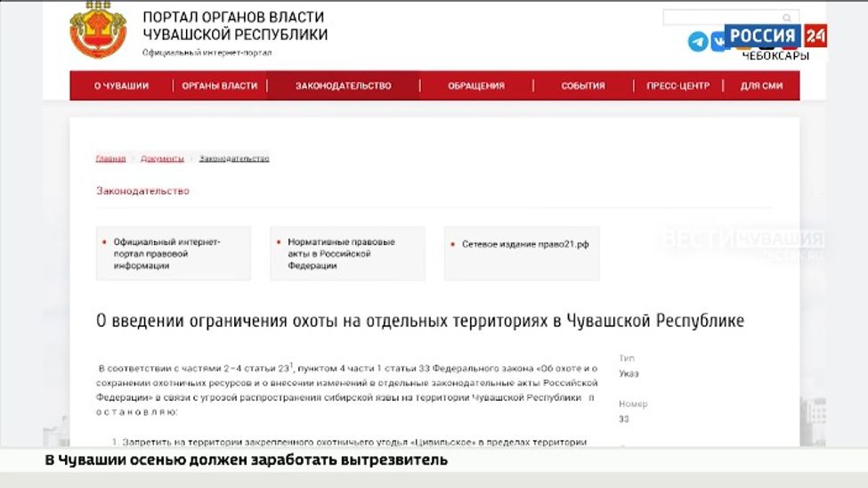Open the «Органы власти» menu item
The width and height of the screenshot is (868, 488).
(x=220, y=85)
